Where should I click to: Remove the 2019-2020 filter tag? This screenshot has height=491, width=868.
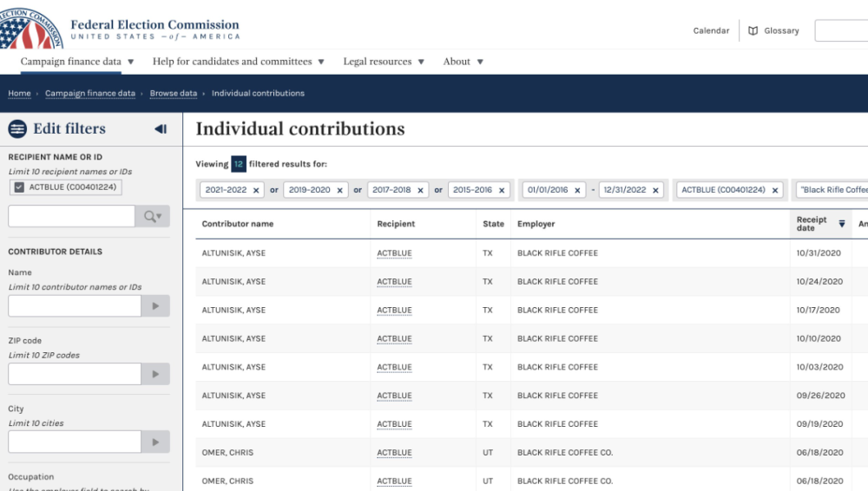340,191
